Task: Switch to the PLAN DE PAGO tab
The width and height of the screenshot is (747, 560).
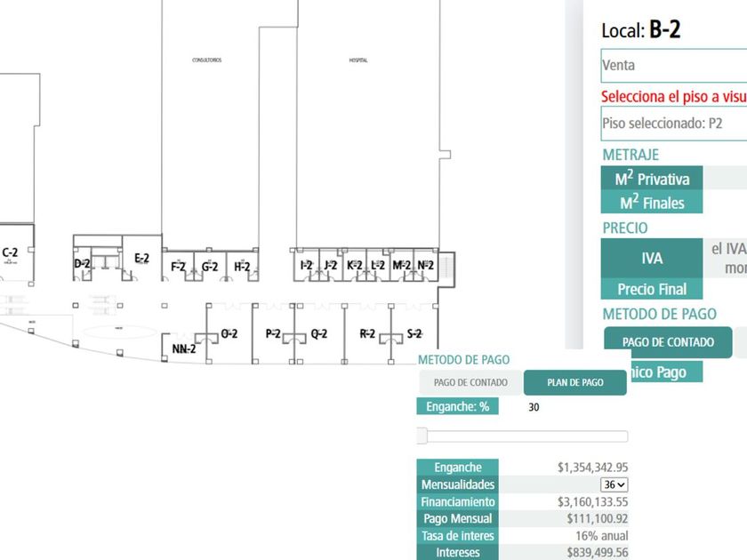Action: [x=575, y=382]
